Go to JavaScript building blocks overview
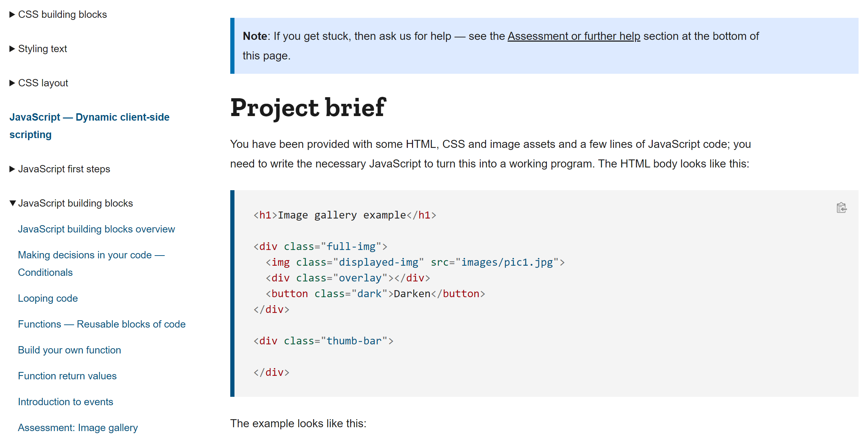Image resolution: width=868 pixels, height=444 pixels. coord(96,229)
